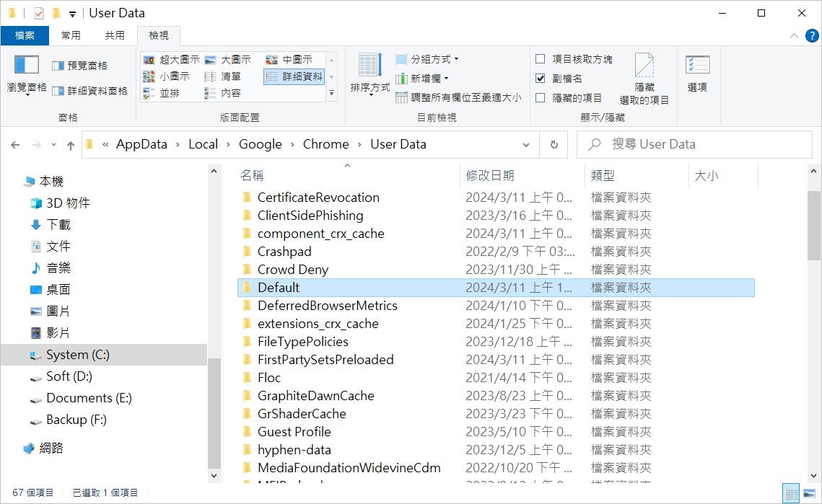Switch to 並排 tiles view
The height and width of the screenshot is (504, 822).
point(162,93)
